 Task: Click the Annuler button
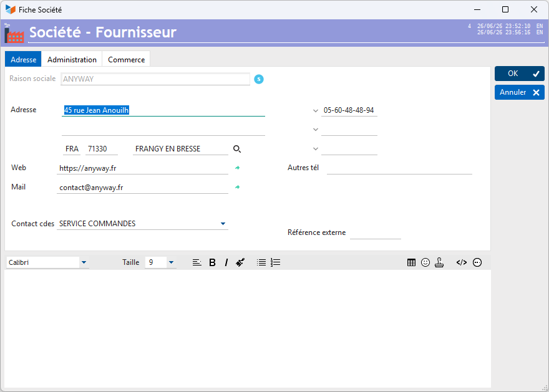point(520,92)
